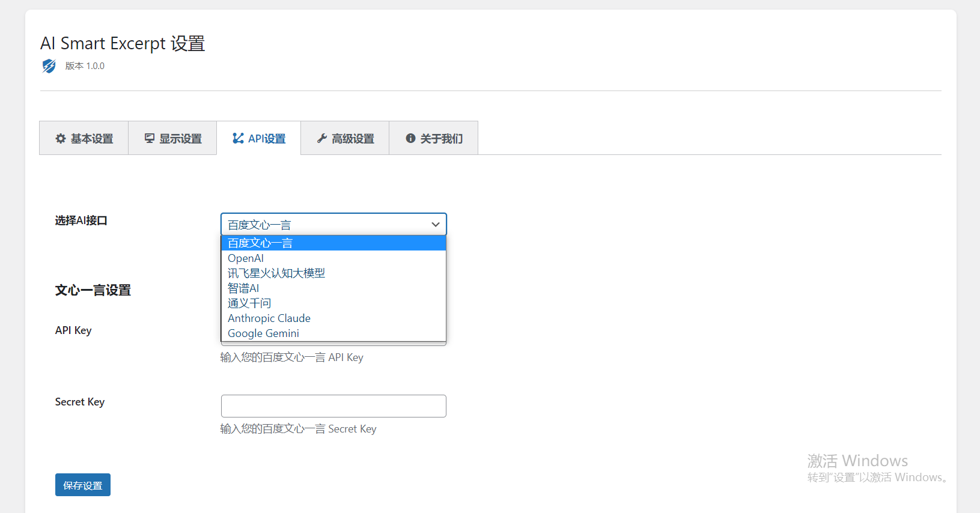
Task: Click the info icon on 关于我们 tab
Action: click(410, 138)
